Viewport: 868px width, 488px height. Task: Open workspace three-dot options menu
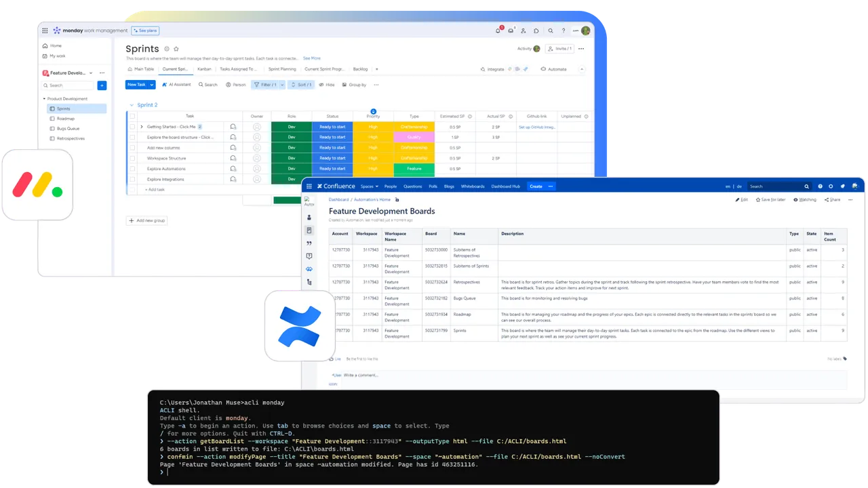pos(102,73)
